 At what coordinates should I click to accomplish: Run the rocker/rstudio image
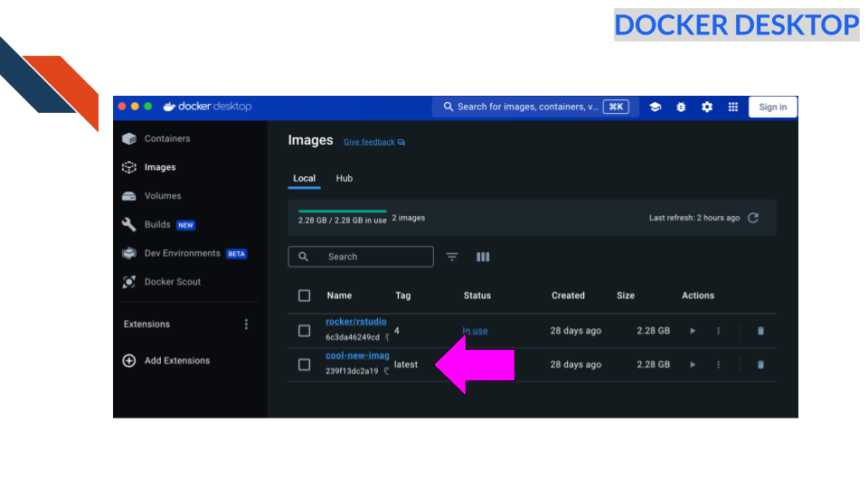click(x=693, y=331)
